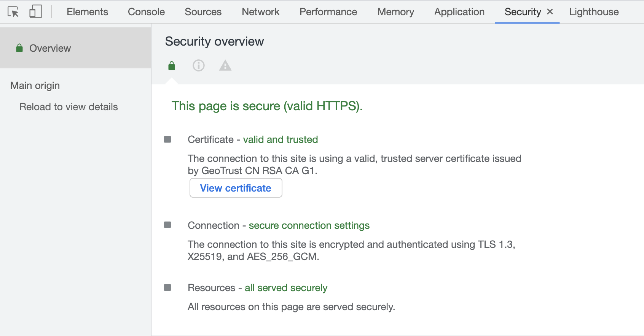
Task: Click the lock icon beside Overview
Action: tap(19, 48)
